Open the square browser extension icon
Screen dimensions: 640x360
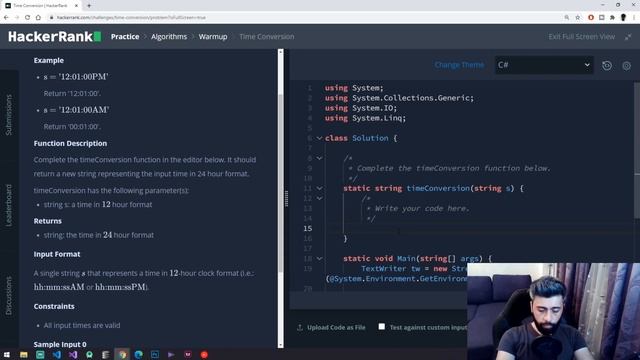click(x=602, y=18)
